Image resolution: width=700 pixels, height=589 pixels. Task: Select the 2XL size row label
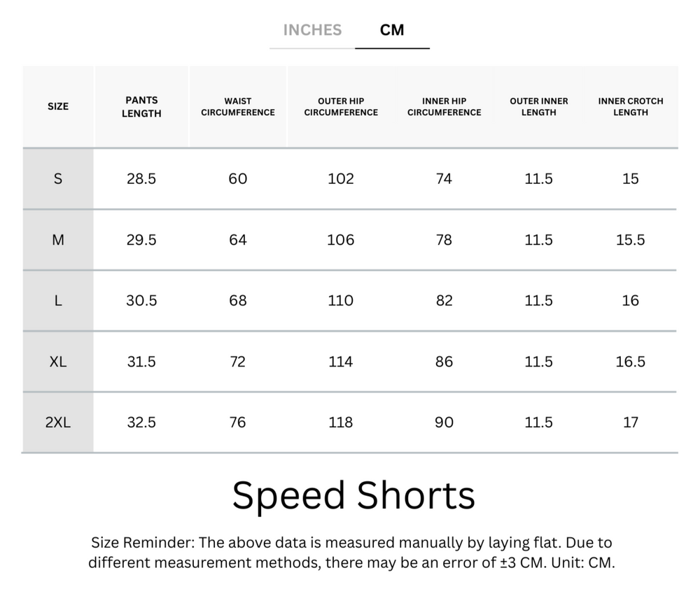[x=58, y=423]
